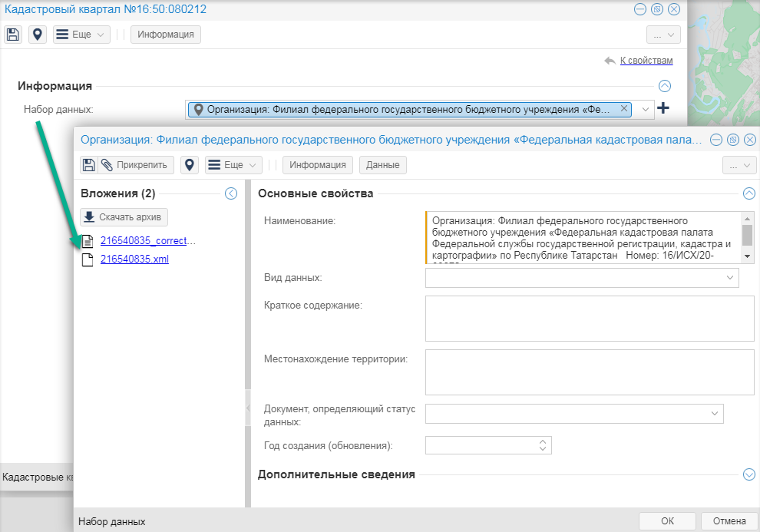Screen dimensions: 760x532
Task: Click document icon beside 216540835_correct file
Action: (x=88, y=241)
